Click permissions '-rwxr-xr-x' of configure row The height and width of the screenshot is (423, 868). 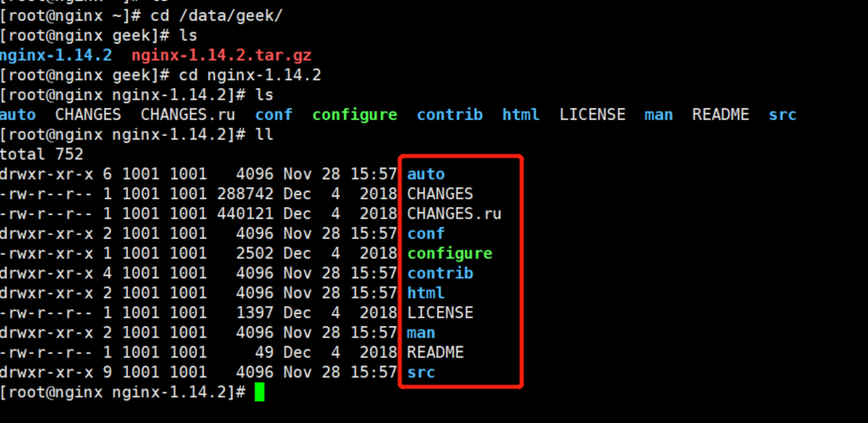(46, 254)
